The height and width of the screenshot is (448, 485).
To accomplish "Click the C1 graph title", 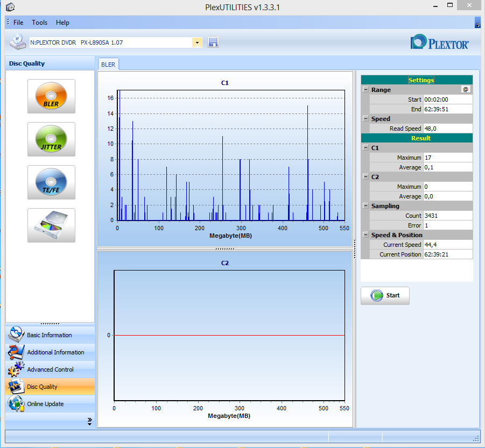I will click(225, 83).
